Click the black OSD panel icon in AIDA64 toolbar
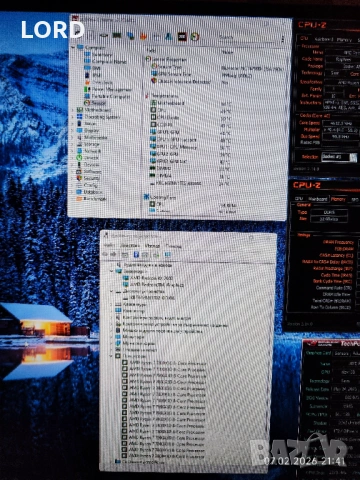Screen dimensions: 360x480 pyautogui.click(x=182, y=36)
